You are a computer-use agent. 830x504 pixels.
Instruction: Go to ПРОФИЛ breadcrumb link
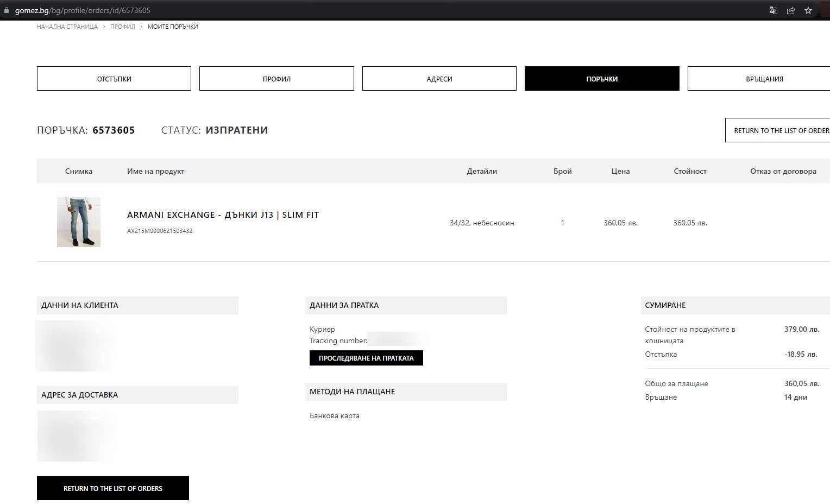[x=123, y=27]
